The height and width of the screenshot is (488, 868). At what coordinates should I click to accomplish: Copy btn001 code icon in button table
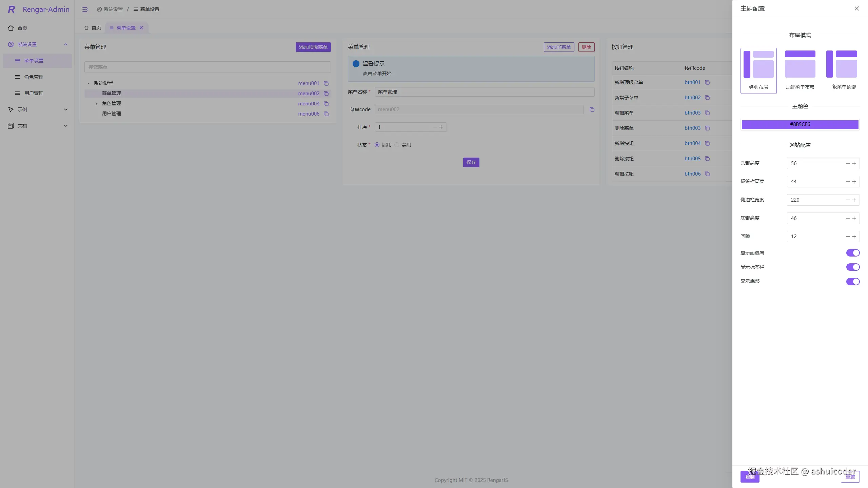[x=707, y=82]
